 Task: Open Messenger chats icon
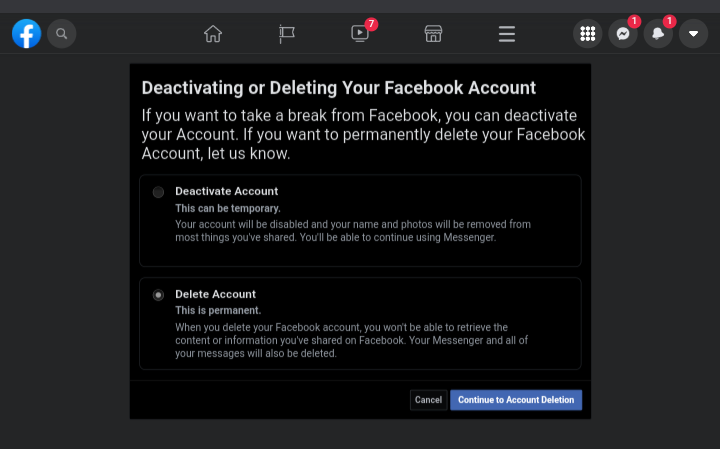tap(623, 34)
